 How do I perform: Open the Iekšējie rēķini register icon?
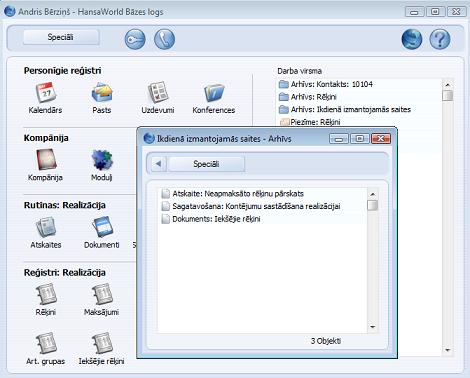(102, 343)
